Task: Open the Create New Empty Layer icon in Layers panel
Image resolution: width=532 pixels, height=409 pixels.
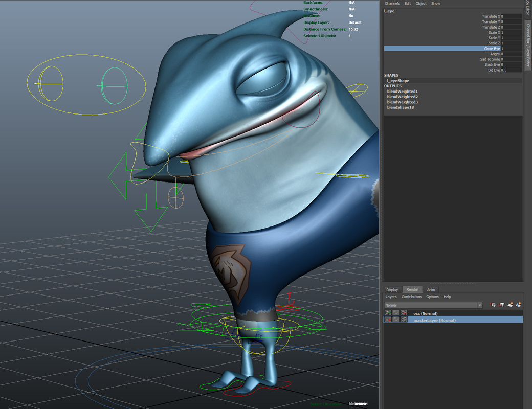Action: [509, 305]
